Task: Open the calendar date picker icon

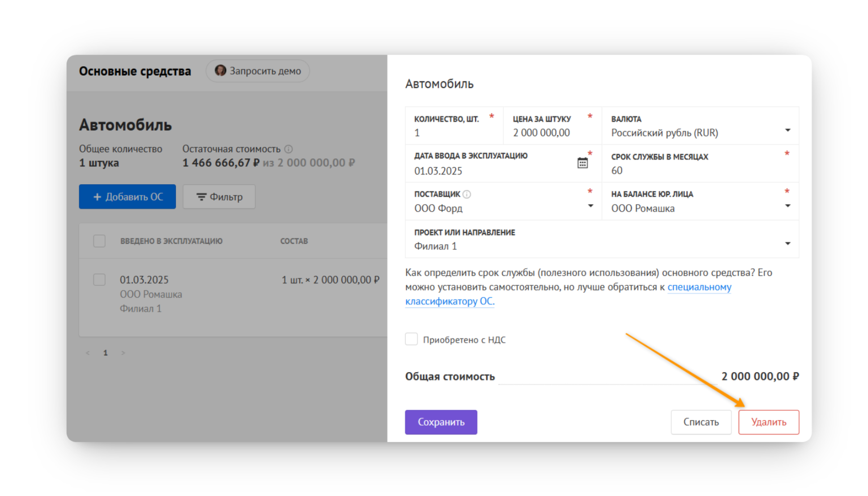Action: [x=582, y=163]
